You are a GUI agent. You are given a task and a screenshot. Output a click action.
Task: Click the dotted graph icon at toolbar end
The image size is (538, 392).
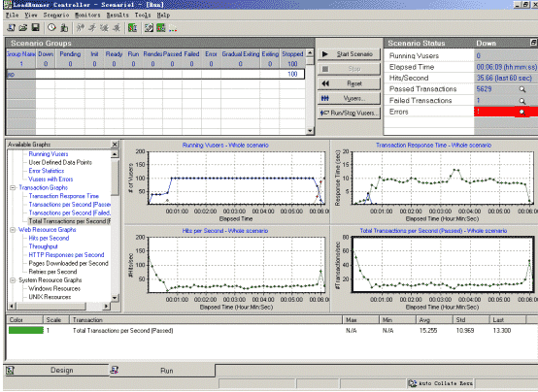tap(173, 27)
